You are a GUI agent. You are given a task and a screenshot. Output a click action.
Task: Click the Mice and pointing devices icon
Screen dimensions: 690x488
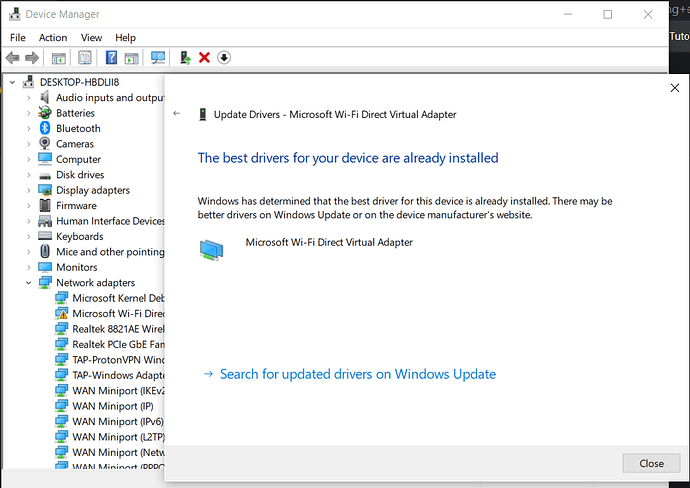pyautogui.click(x=44, y=251)
